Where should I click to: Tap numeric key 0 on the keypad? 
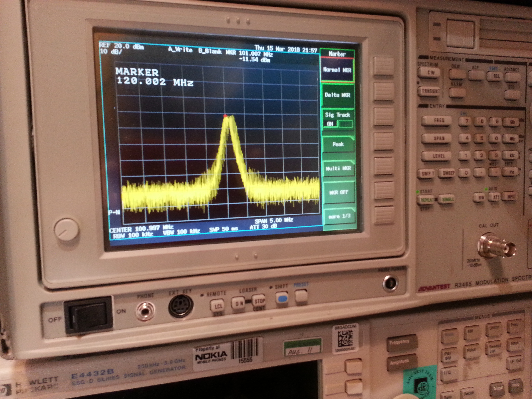465,173
